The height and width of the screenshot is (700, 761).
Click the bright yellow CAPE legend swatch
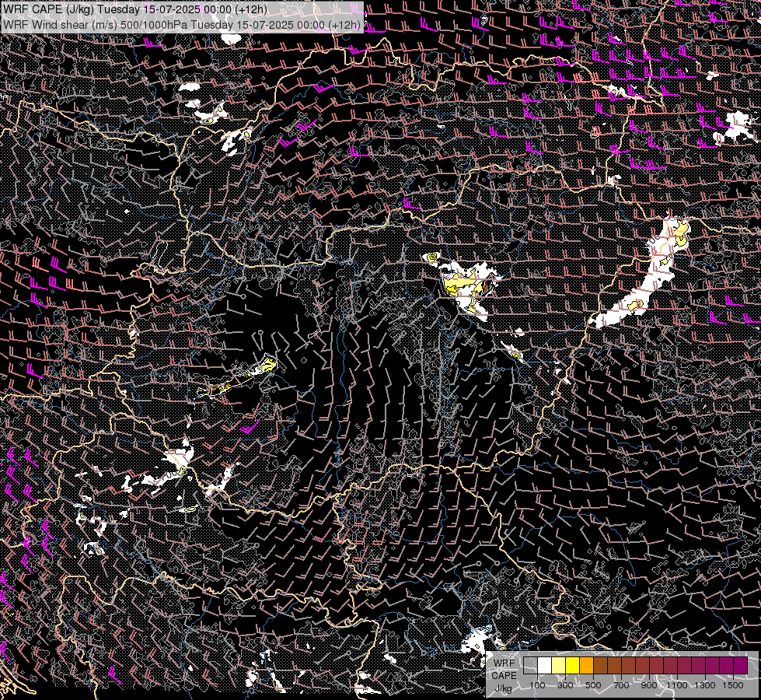click(573, 666)
